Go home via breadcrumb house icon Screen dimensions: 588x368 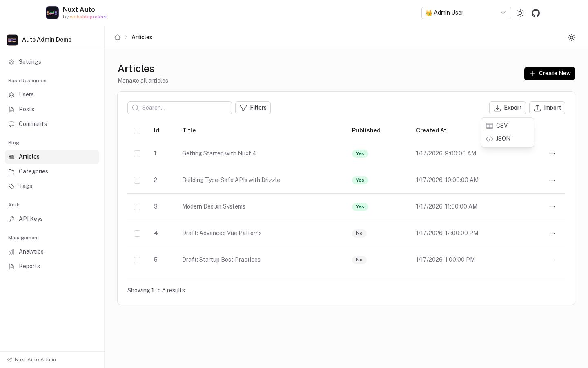(x=118, y=37)
